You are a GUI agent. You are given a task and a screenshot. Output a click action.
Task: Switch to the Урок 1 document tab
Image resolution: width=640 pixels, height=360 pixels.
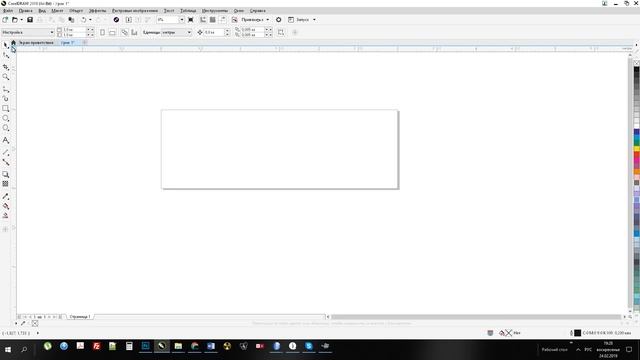click(68, 42)
